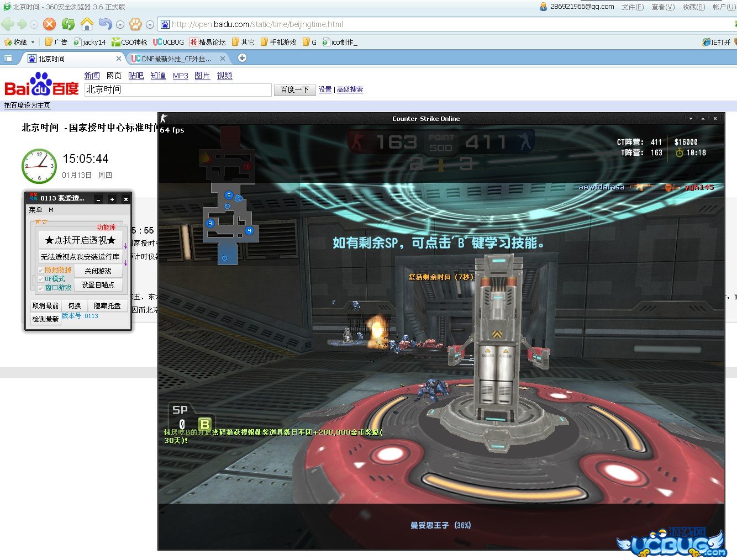Click the 把百度设为主页 link
This screenshot has height=560, width=737.
28,105
